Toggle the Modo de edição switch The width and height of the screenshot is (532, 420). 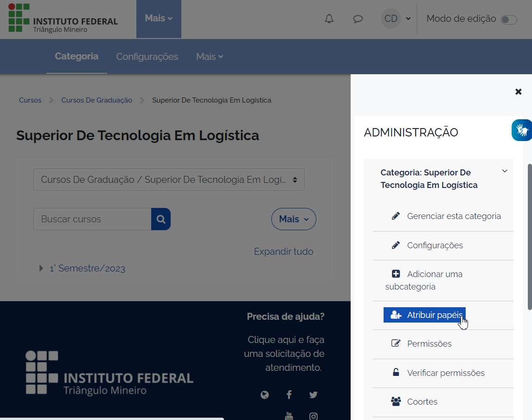point(509,19)
